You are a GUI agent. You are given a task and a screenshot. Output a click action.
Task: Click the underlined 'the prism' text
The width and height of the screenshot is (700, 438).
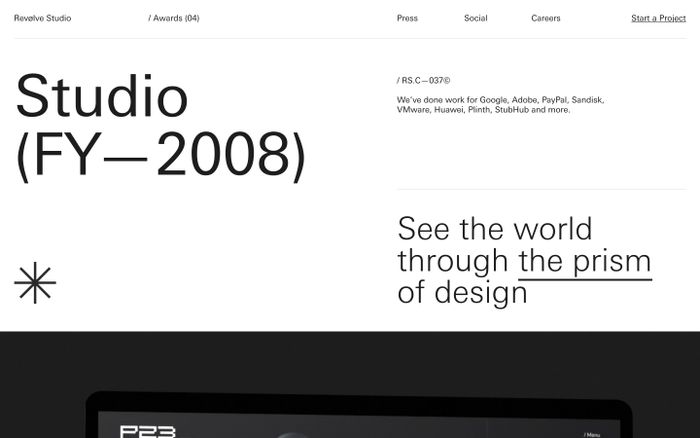pos(585,262)
